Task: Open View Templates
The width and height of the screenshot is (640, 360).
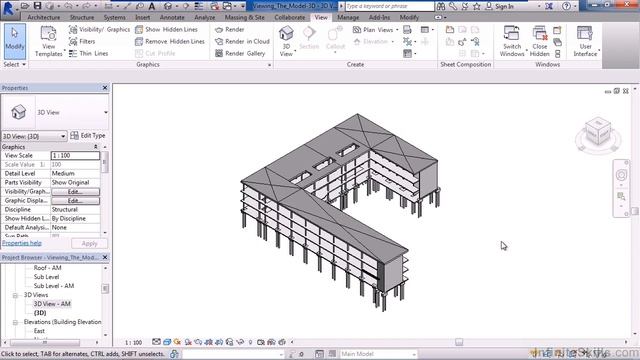Action: click(48, 41)
